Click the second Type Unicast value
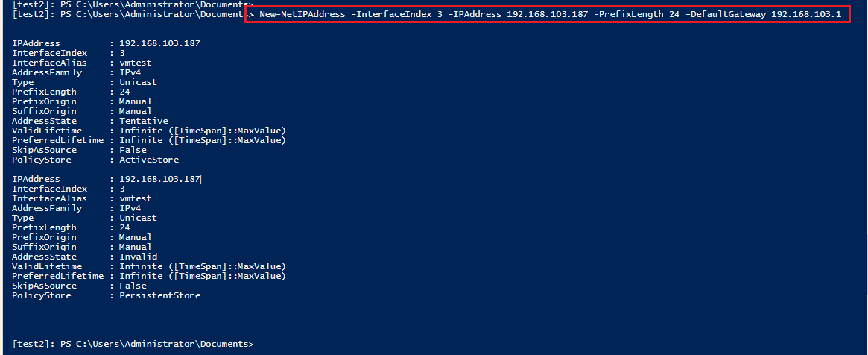 pyautogui.click(x=139, y=218)
